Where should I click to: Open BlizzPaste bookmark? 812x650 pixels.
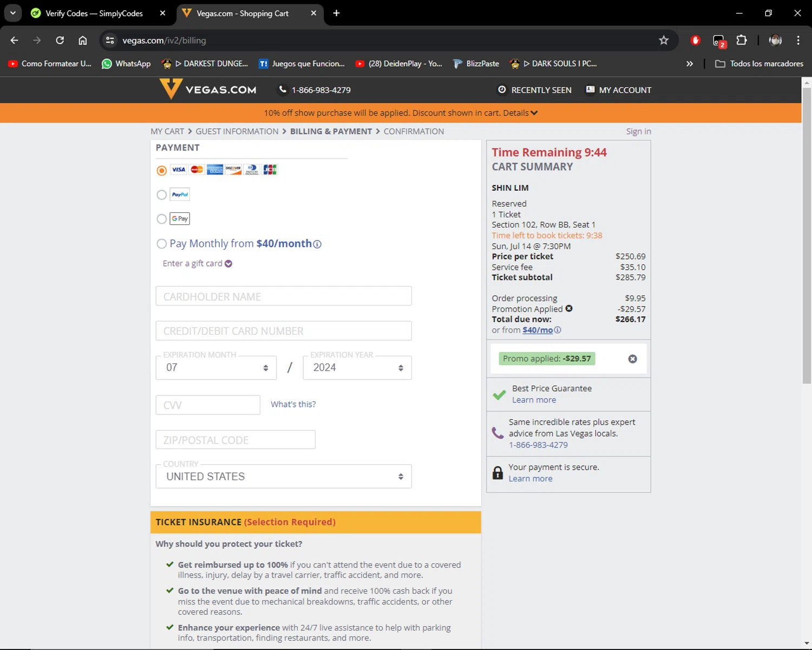click(x=476, y=63)
